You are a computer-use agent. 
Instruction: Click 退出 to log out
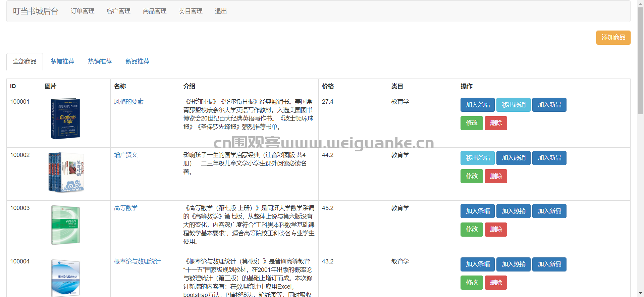[x=221, y=11]
